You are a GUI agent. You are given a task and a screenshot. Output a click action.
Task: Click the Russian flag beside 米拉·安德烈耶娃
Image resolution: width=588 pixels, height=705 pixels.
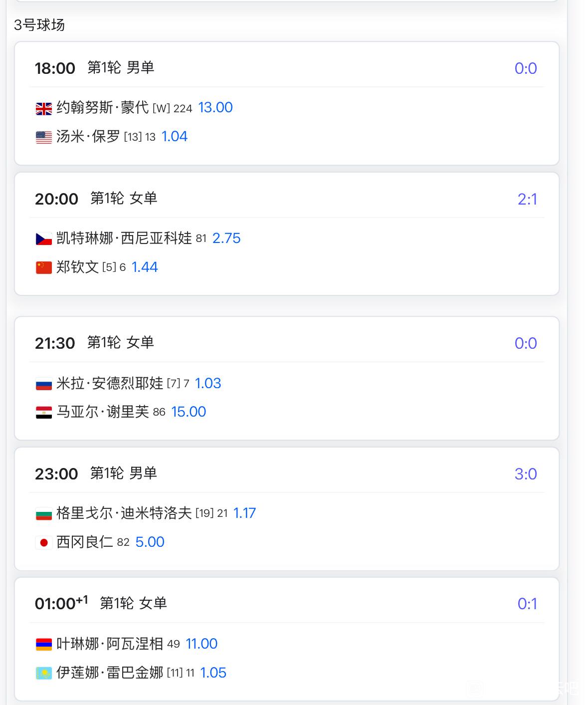pyautogui.click(x=44, y=384)
